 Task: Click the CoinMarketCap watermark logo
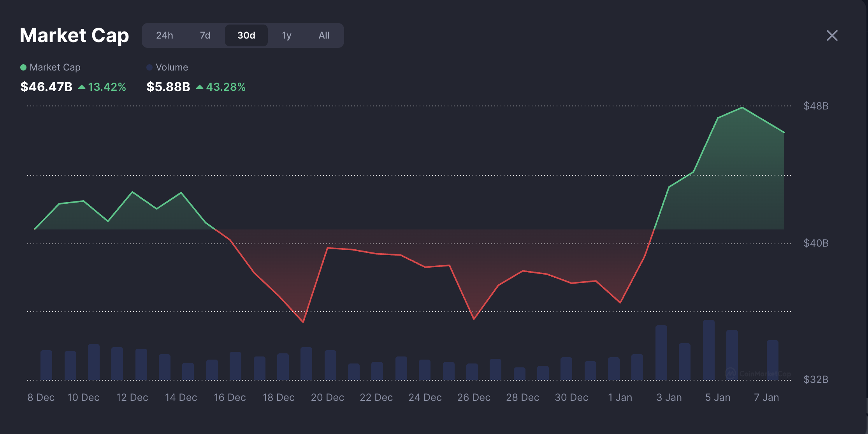(731, 373)
